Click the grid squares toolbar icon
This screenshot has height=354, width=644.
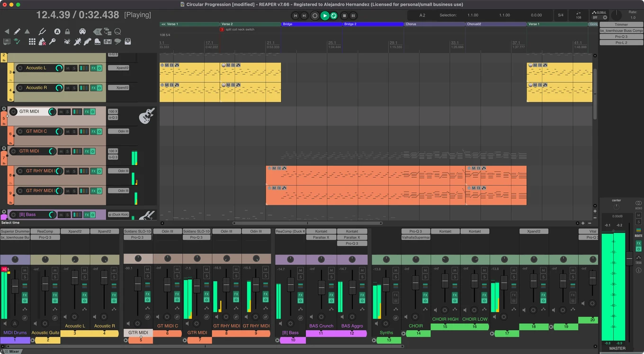(32, 41)
